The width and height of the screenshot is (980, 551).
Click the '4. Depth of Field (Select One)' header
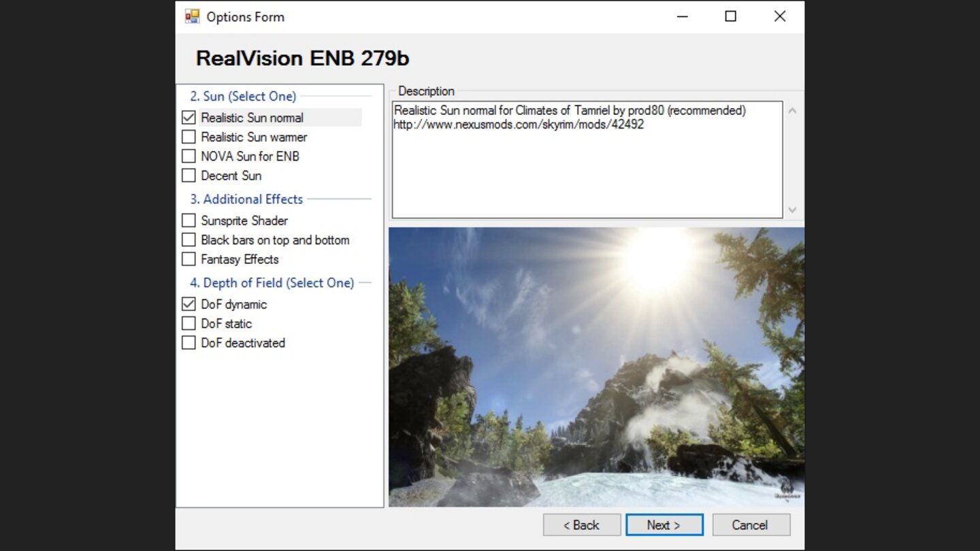(x=272, y=282)
